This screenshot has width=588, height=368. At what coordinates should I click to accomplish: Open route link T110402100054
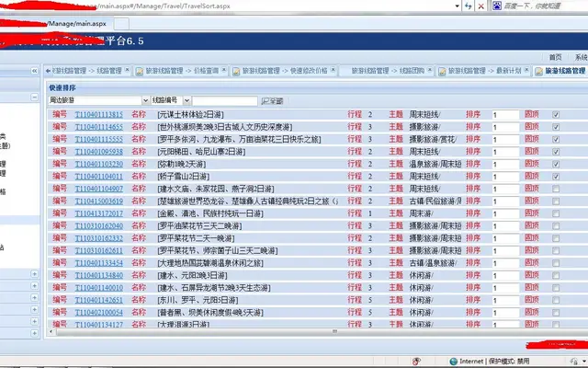99,313
